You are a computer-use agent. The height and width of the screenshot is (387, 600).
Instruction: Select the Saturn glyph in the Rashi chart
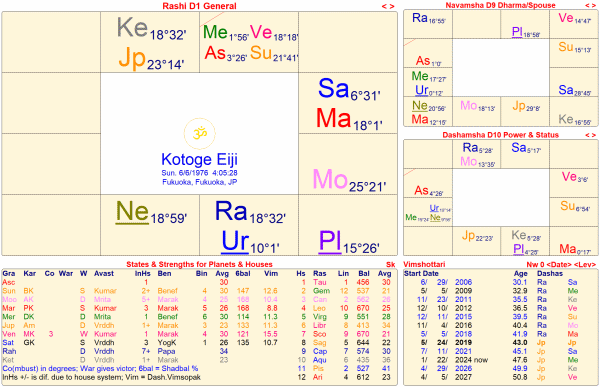(333, 88)
